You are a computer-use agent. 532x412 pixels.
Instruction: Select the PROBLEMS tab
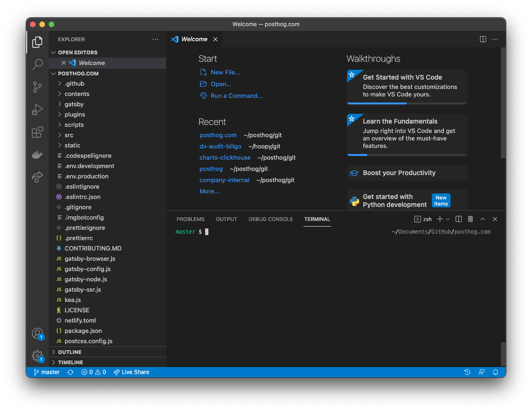pyautogui.click(x=190, y=219)
